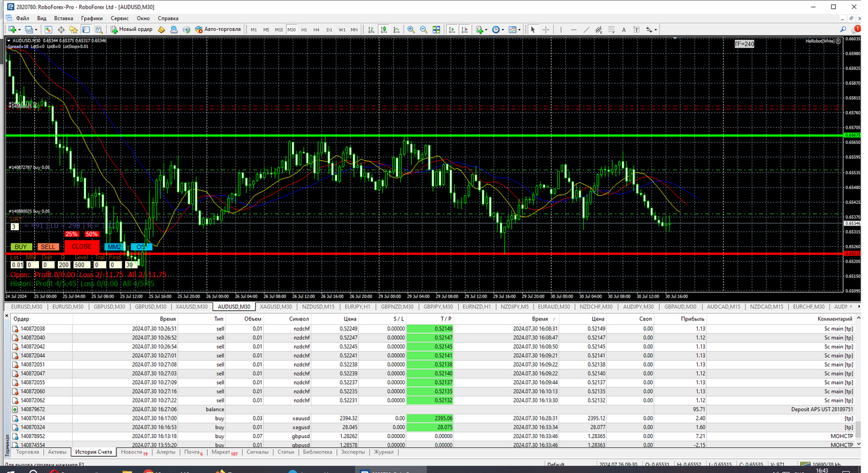The image size is (868, 473).
Task: Switch to line chart type icon
Action: click(x=396, y=30)
